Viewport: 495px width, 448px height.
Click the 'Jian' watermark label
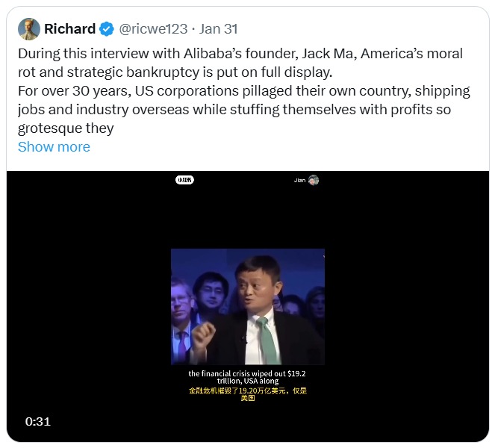299,180
